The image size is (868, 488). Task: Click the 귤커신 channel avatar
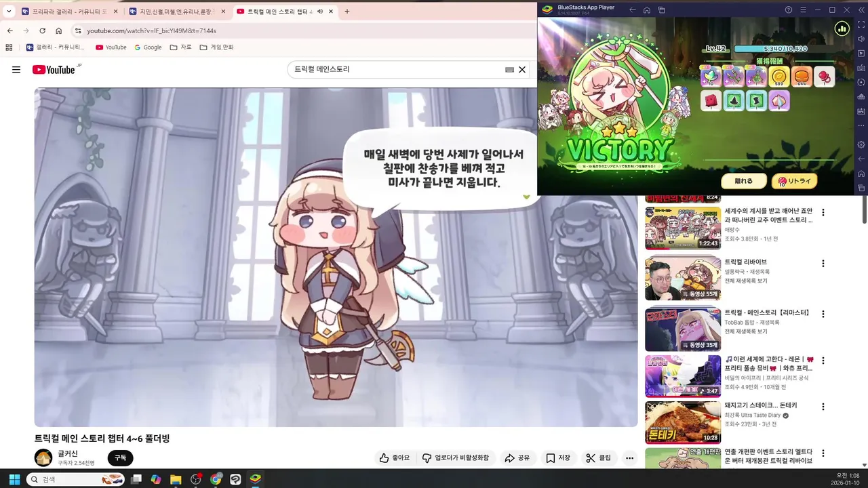43,458
